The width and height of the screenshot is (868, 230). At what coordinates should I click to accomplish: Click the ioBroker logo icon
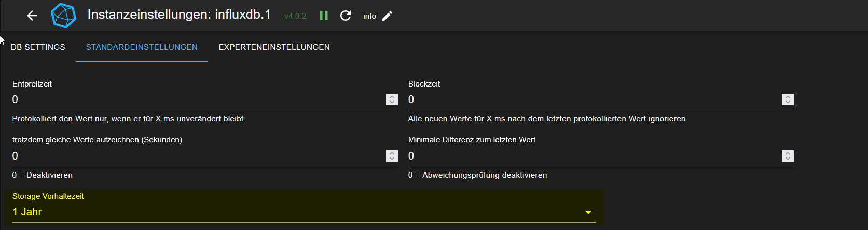click(63, 16)
